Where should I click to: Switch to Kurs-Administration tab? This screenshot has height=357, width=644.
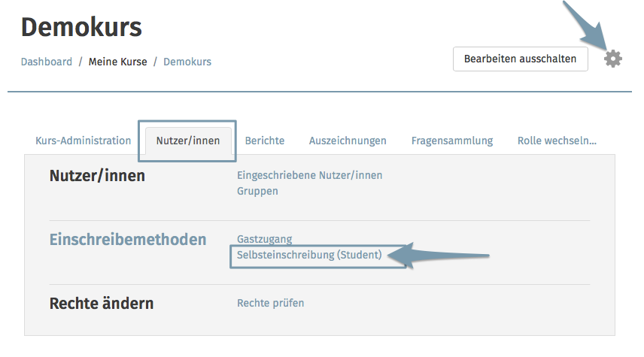pos(83,141)
